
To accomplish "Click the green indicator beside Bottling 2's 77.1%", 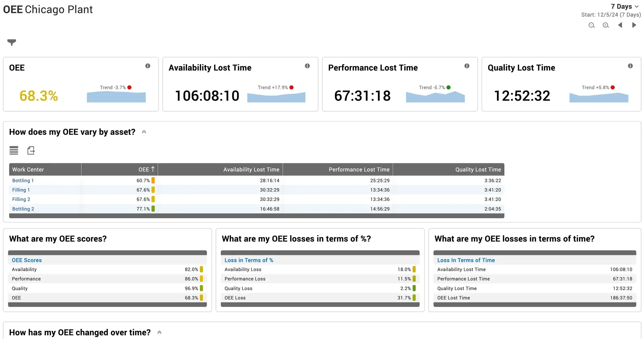I will click(x=153, y=209).
